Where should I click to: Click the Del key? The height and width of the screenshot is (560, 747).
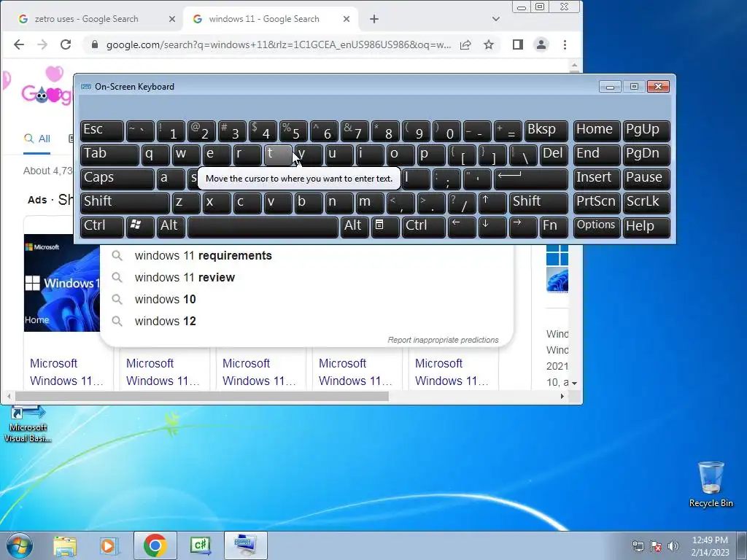554,155
